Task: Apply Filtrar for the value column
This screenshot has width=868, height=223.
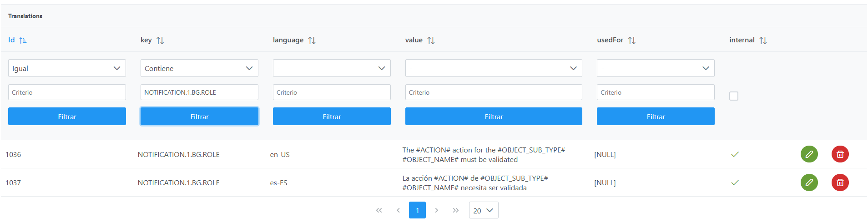Action: [x=494, y=117]
